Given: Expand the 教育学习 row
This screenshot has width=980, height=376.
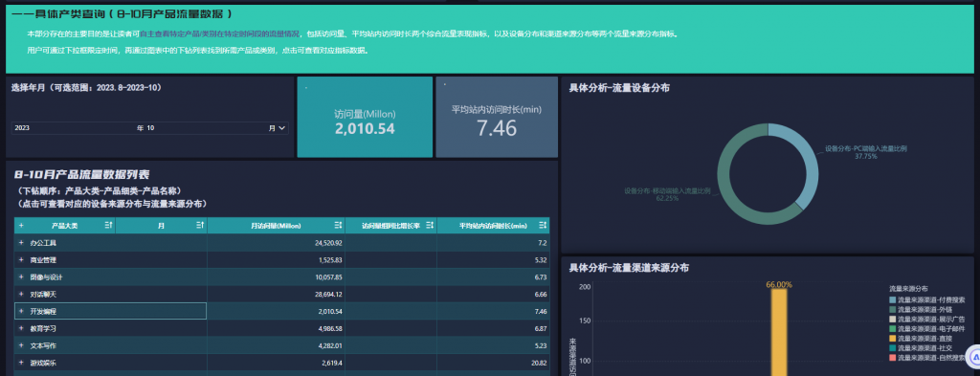Looking at the screenshot, I should point(21,328).
